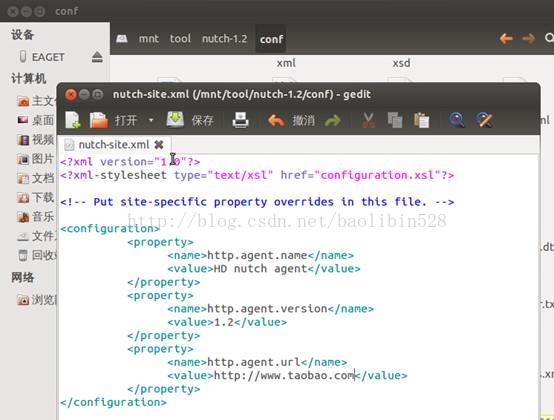Viewport: 554px width, 420px height.
Task: Open the find and replace tool
Action: pyautogui.click(x=484, y=120)
